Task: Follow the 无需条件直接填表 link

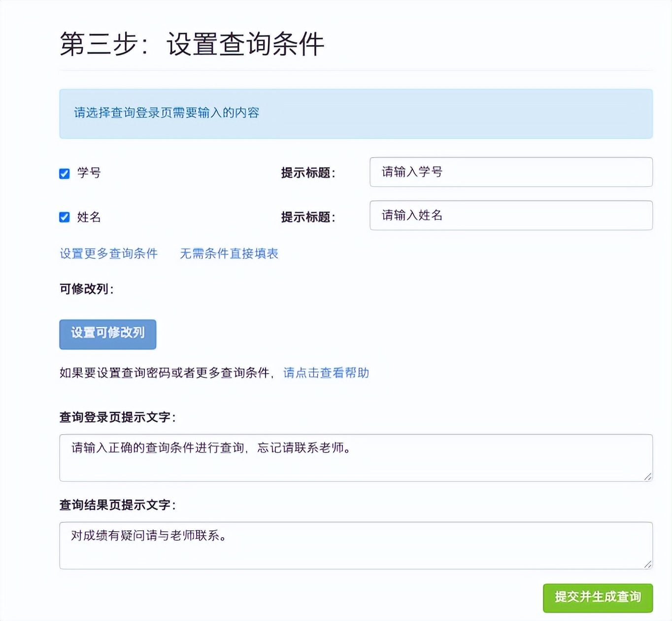Action: pos(229,254)
